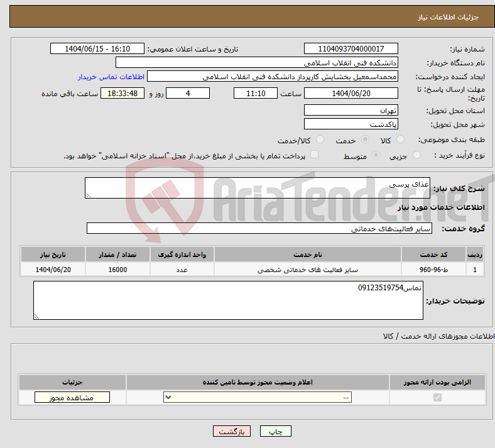Toggle the اسناد خزانه اسلامی payment checkbox
Image resolution: width=495 pixels, height=448 pixels.
(x=315, y=155)
